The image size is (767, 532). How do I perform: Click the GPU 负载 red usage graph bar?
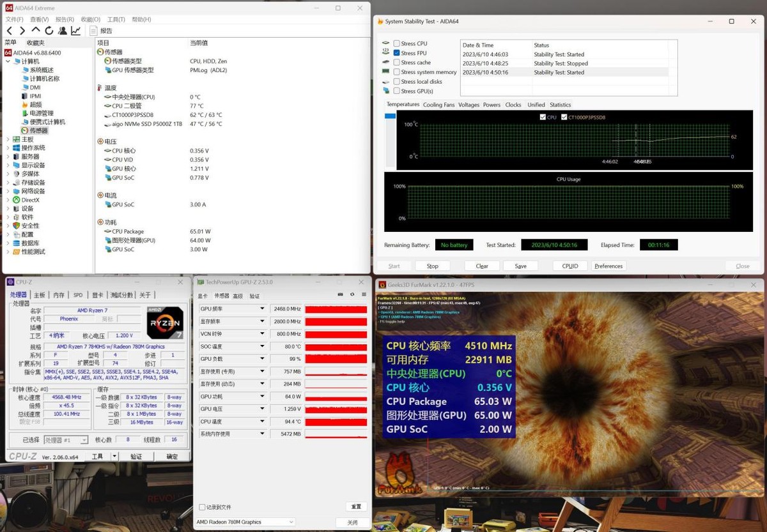[x=336, y=359]
